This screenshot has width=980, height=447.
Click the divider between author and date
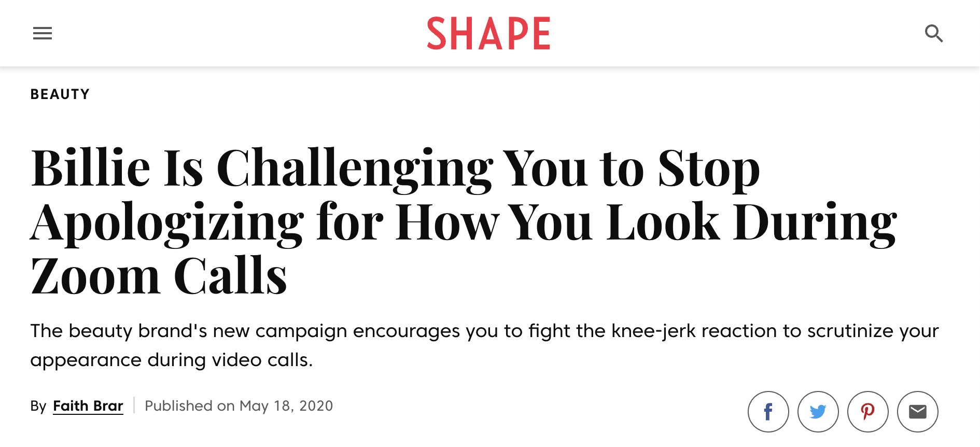click(x=134, y=405)
